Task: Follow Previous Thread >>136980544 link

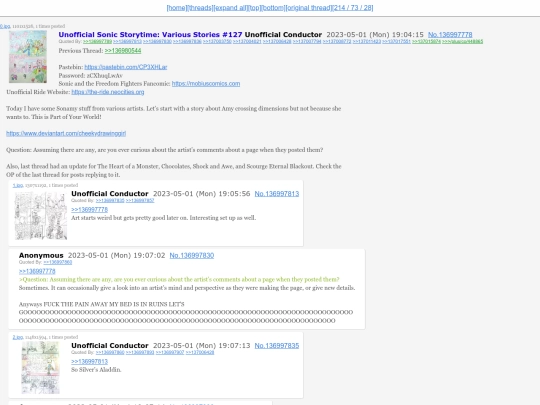Action: 123,51
